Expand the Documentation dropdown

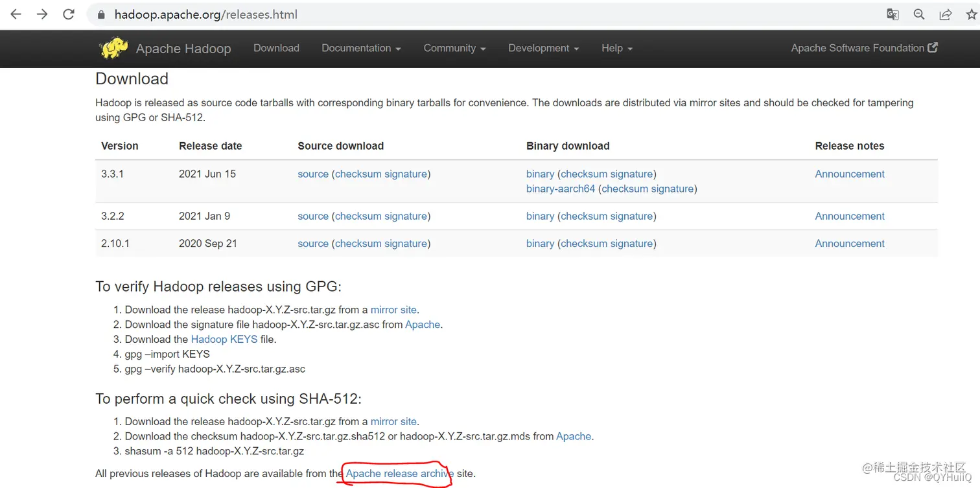click(361, 48)
